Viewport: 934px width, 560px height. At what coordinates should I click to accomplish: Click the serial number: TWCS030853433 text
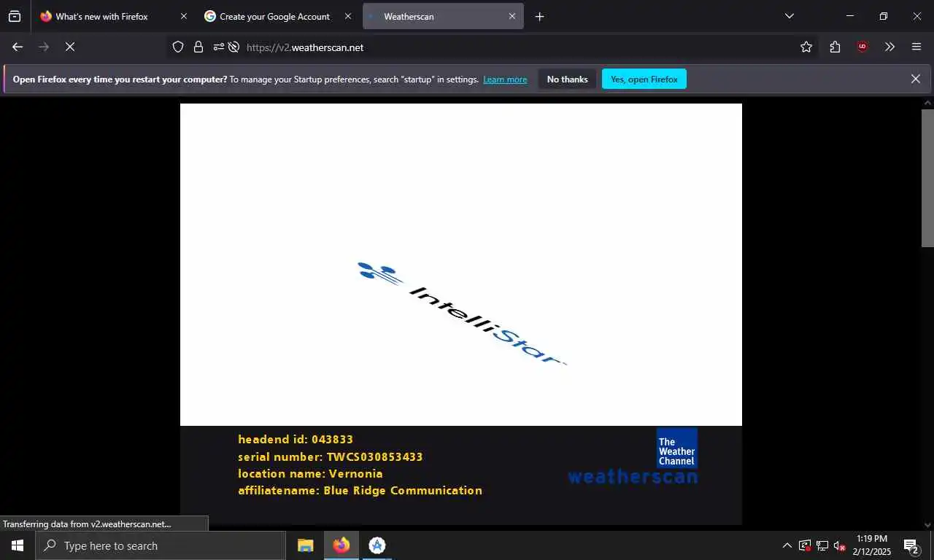point(331,457)
